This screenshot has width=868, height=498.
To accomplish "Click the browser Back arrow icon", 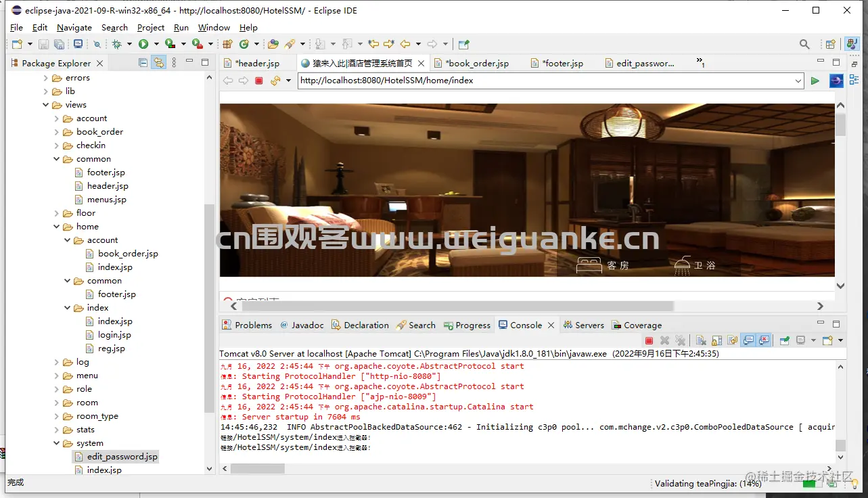I will [228, 81].
